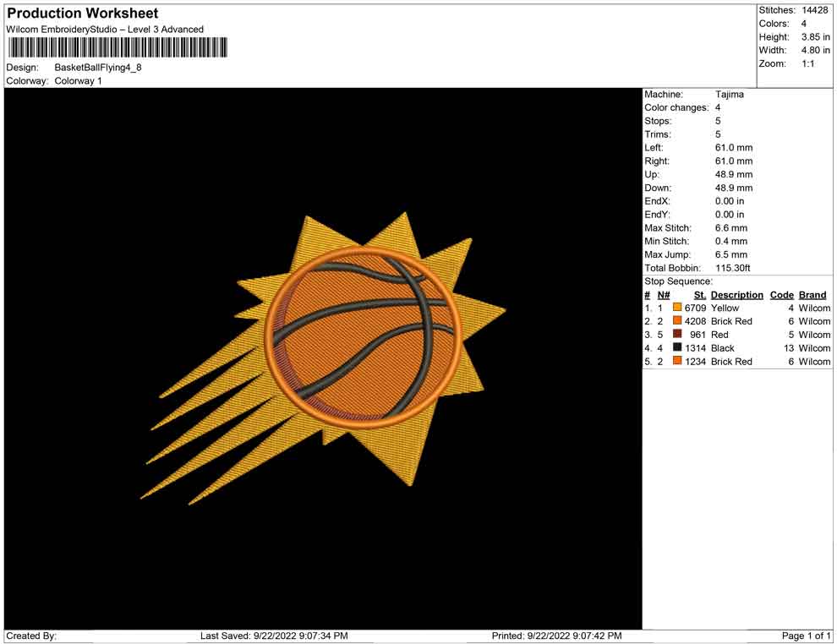This screenshot has height=644, width=837.
Task: Click the stitch count '14428'
Action: (x=814, y=10)
